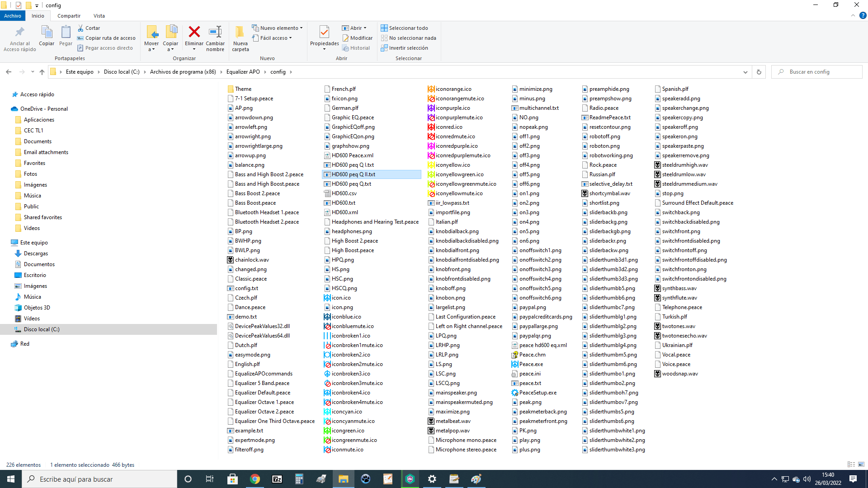The width and height of the screenshot is (868, 488).
Task: Open Google Chrome from the taskbar
Action: [x=255, y=479]
